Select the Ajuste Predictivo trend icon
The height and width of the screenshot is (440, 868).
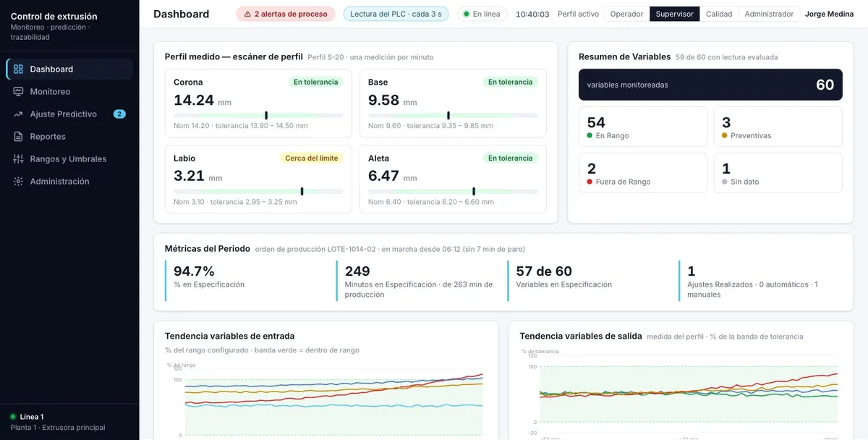pos(18,114)
